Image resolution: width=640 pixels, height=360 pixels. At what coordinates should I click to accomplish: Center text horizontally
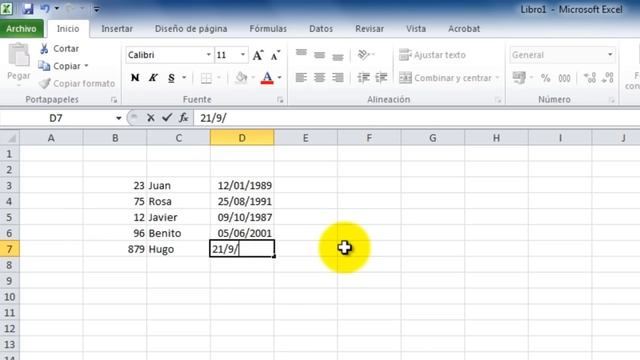[x=320, y=78]
